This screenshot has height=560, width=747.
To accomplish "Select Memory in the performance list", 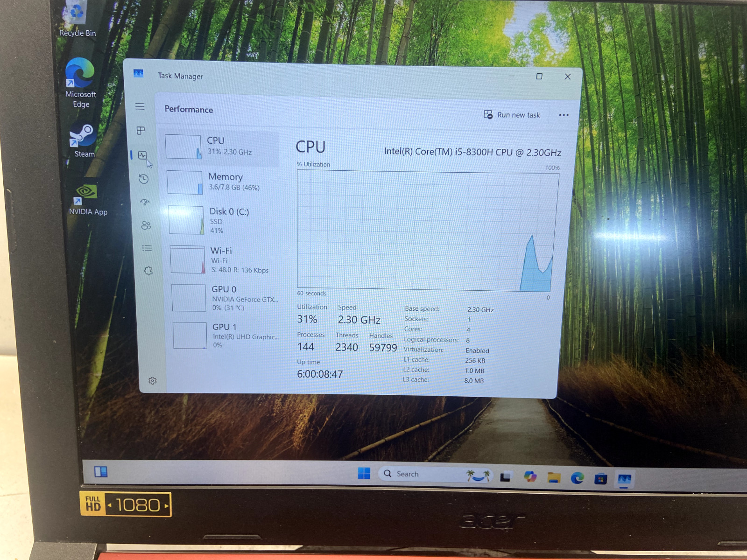I will pyautogui.click(x=221, y=182).
